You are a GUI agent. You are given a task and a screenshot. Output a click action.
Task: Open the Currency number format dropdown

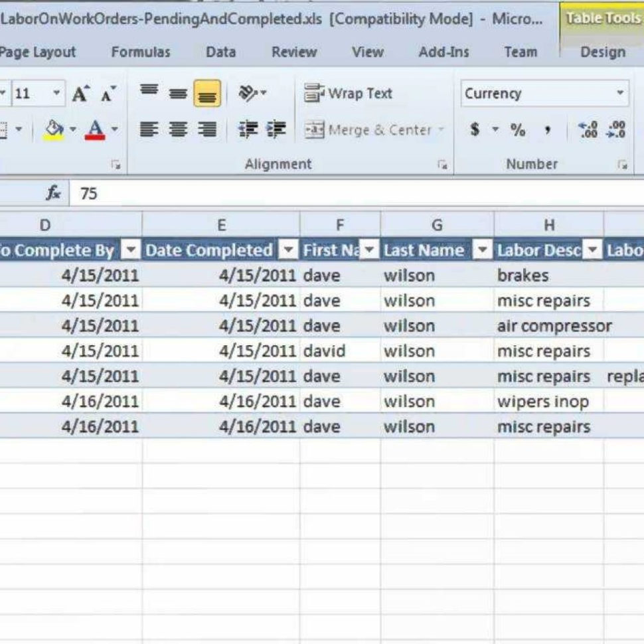620,93
